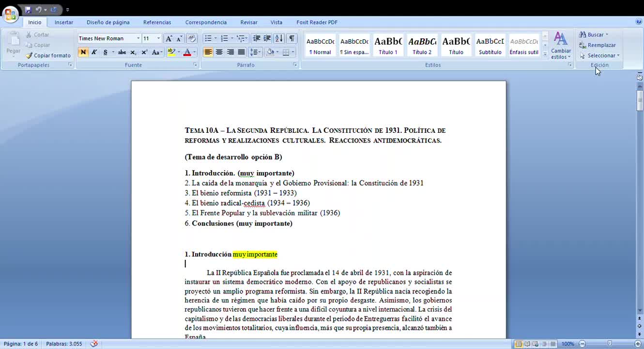Switch to Diseño de página tab

108,22
